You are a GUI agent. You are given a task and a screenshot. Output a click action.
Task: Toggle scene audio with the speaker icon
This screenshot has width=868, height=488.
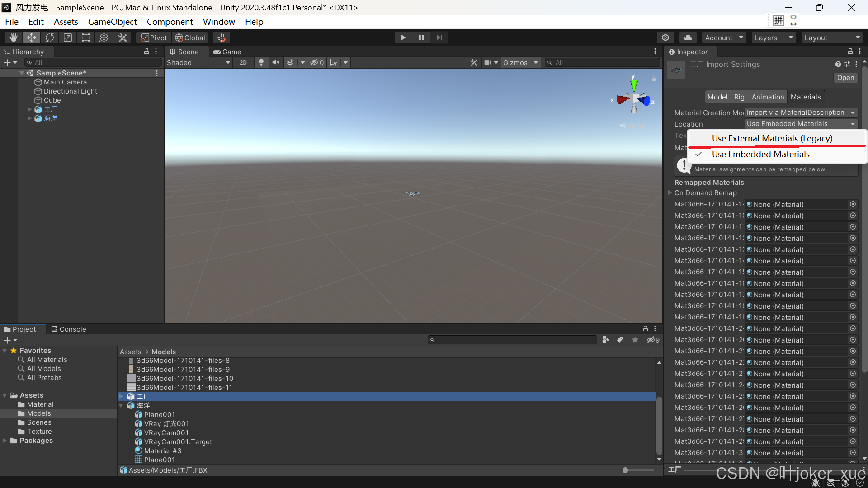point(276,62)
